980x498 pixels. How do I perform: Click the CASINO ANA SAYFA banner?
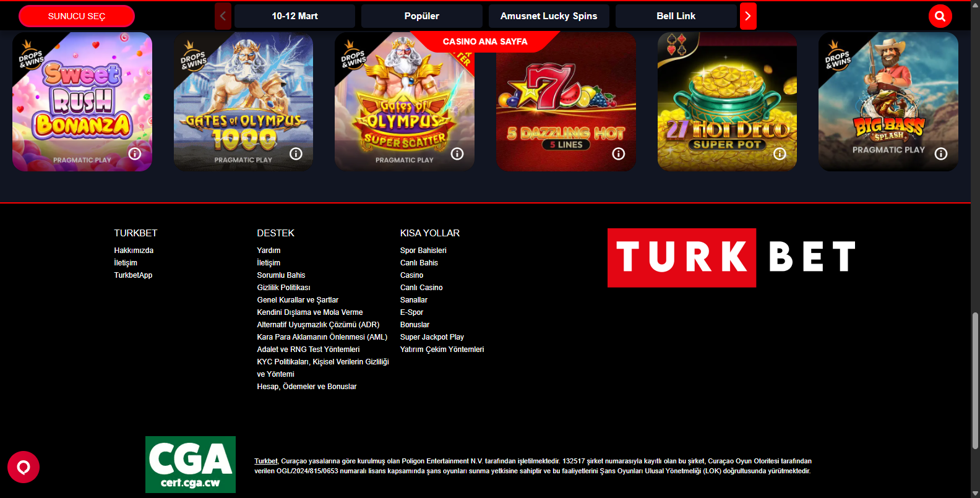click(485, 41)
